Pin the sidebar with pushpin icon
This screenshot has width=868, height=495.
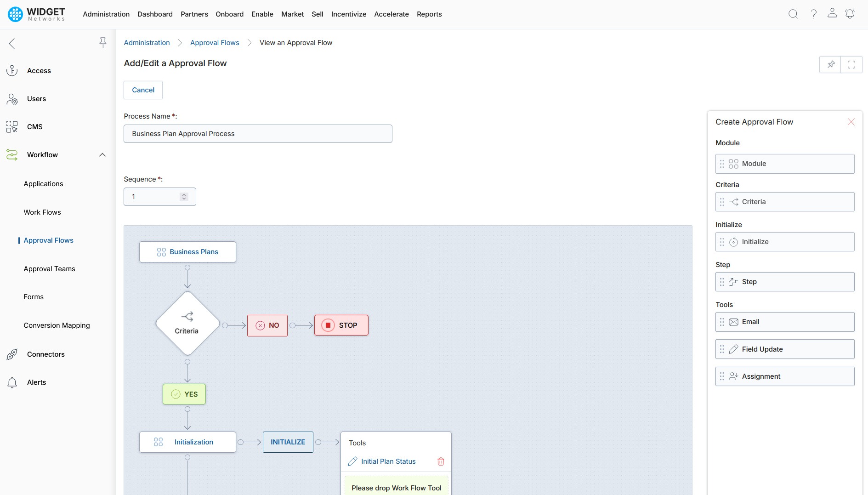[x=103, y=43]
